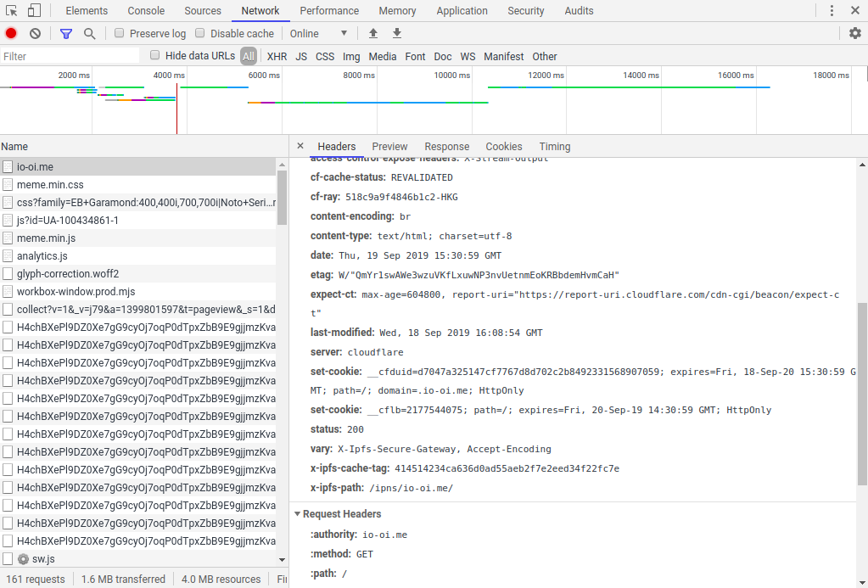This screenshot has width=868, height=588.
Task: Filter requests by Manifest
Action: click(504, 57)
